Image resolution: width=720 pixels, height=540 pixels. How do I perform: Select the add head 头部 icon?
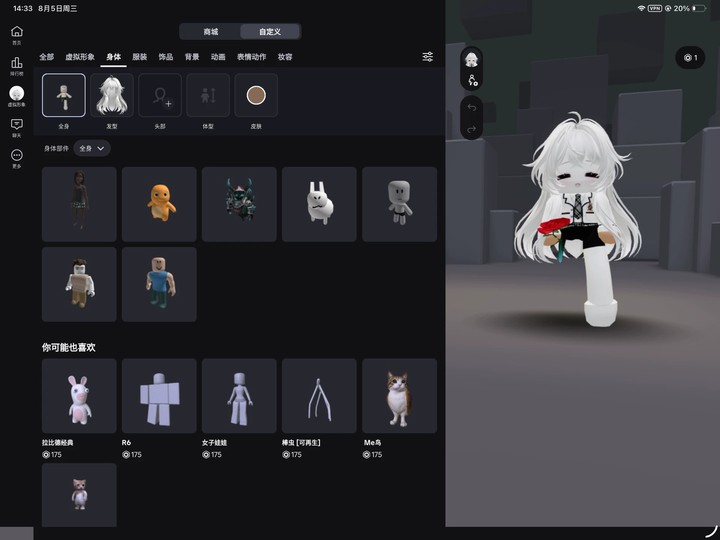(160, 95)
